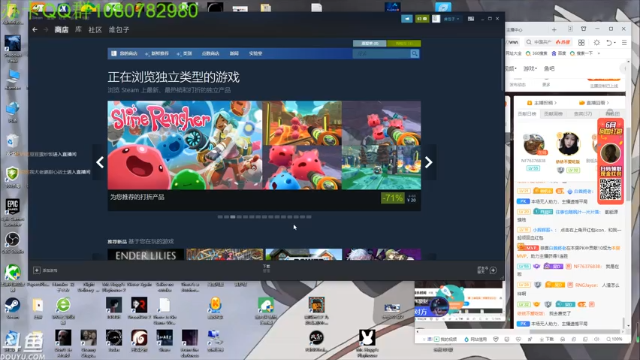Open Steam downloads label at bottom center
The height and width of the screenshot is (360, 640).
click(x=266, y=268)
